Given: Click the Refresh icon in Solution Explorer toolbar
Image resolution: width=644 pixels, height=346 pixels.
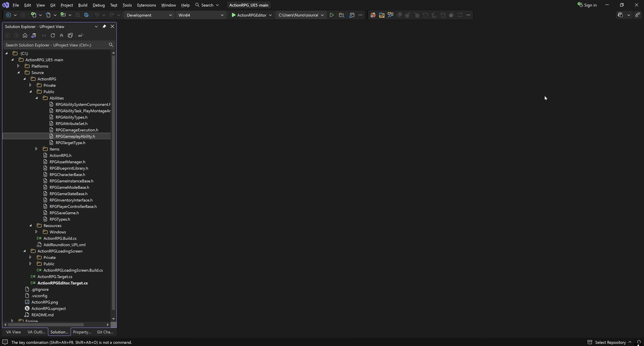Looking at the screenshot, I should click(53, 36).
